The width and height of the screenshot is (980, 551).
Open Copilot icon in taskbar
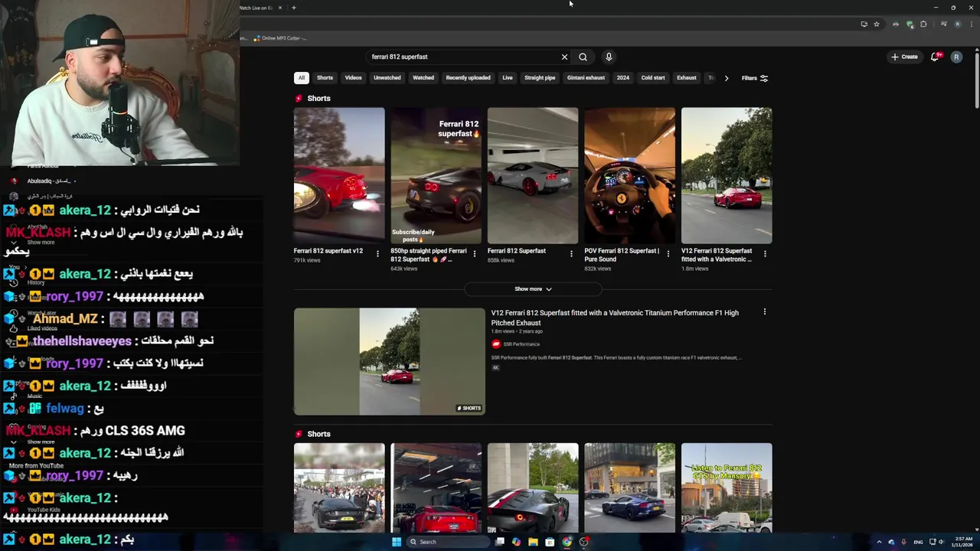point(516,542)
